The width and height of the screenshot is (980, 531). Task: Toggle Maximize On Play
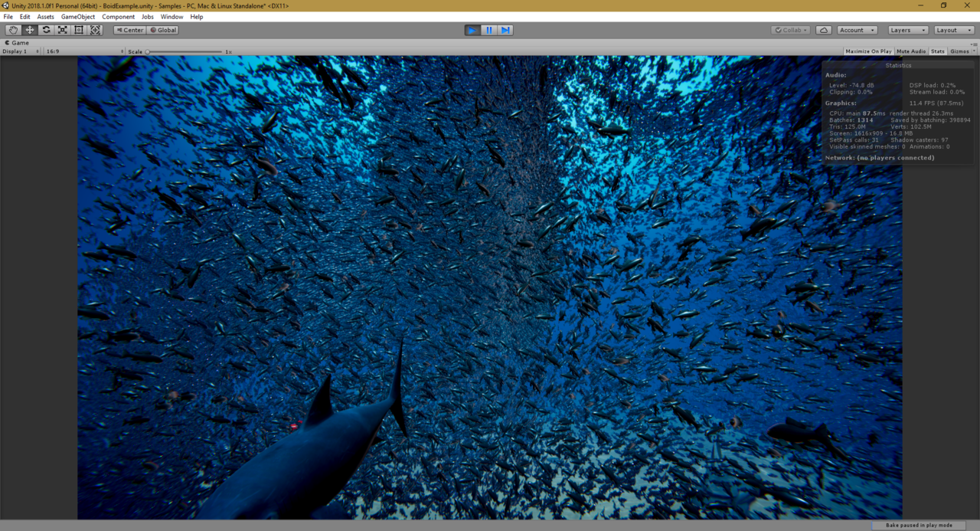click(x=868, y=51)
